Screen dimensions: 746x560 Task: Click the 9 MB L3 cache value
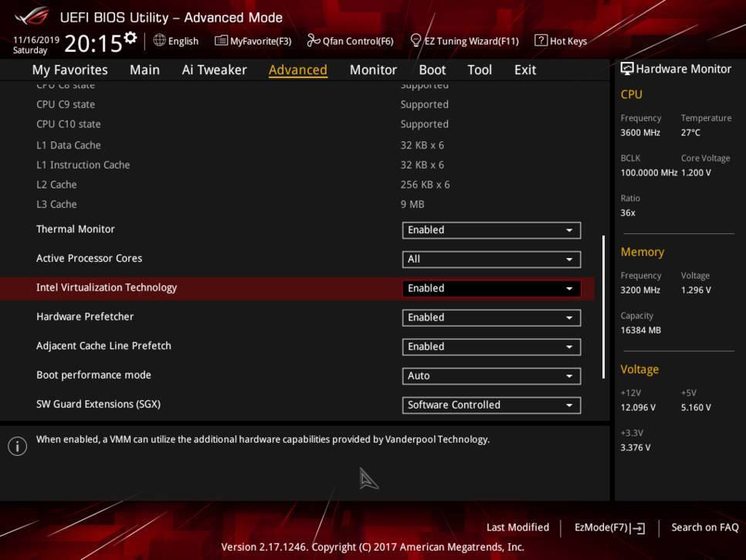coord(412,204)
